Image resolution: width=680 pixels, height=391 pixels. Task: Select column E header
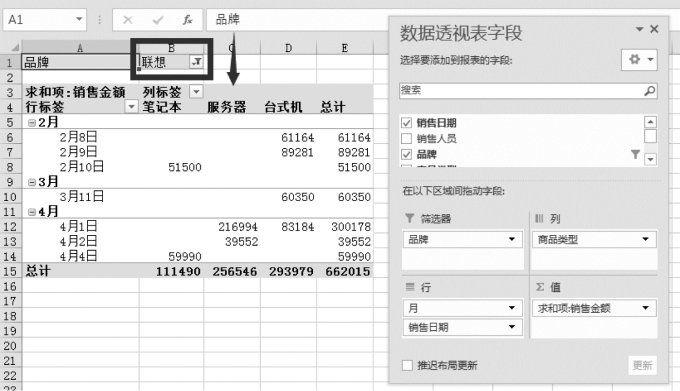[x=345, y=48]
